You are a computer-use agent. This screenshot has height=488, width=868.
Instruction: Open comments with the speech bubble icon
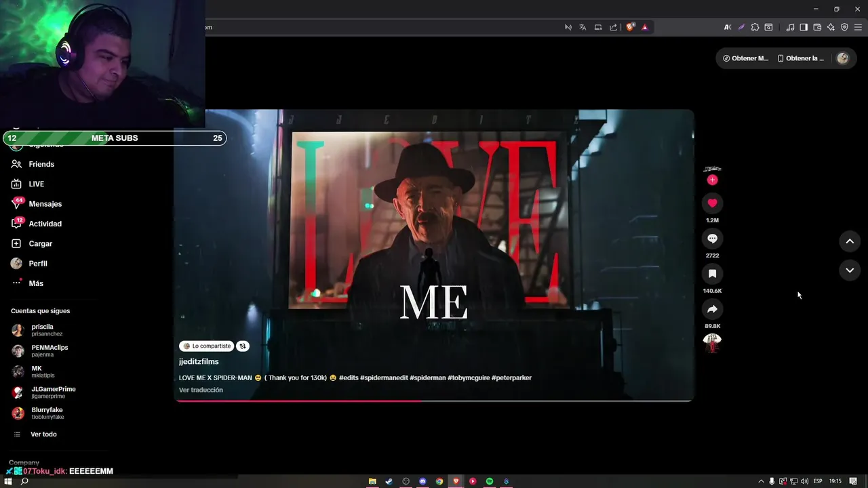712,239
